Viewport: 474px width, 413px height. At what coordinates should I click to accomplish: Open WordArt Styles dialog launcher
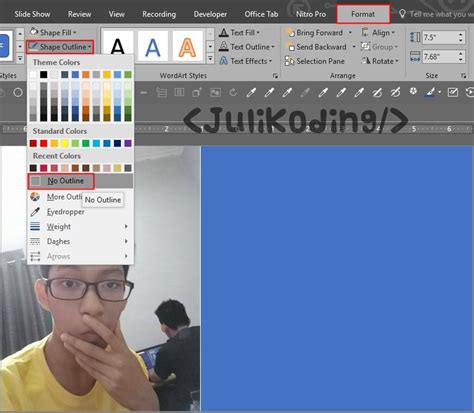tap(275, 76)
